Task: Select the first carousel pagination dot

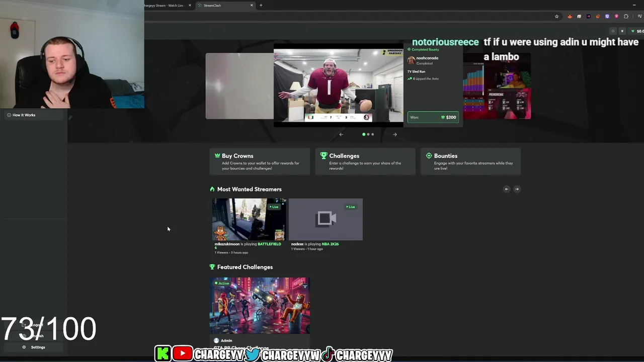Action: (x=364, y=134)
